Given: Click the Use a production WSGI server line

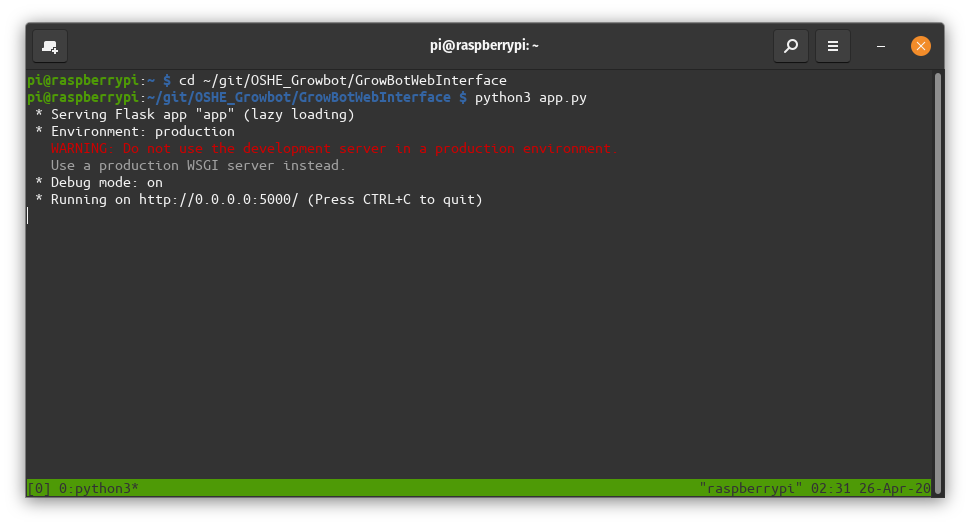Looking at the screenshot, I should click(198, 166).
